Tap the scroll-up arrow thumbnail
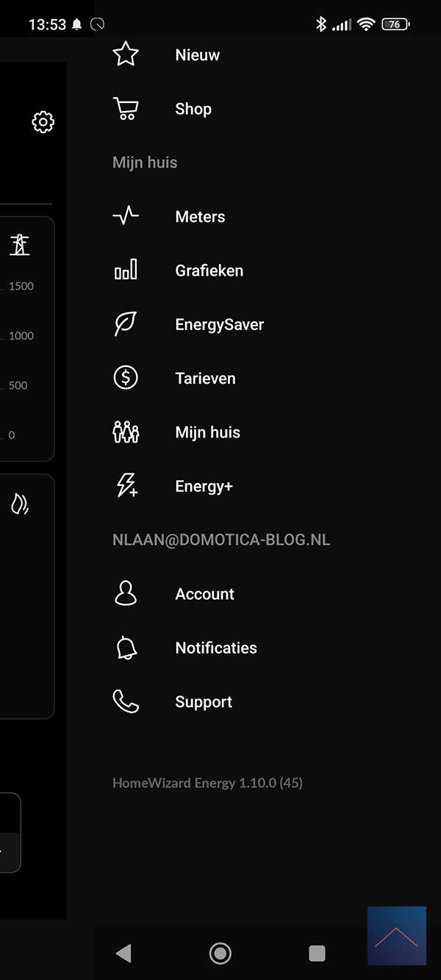This screenshot has height=980, width=441. 396,935
